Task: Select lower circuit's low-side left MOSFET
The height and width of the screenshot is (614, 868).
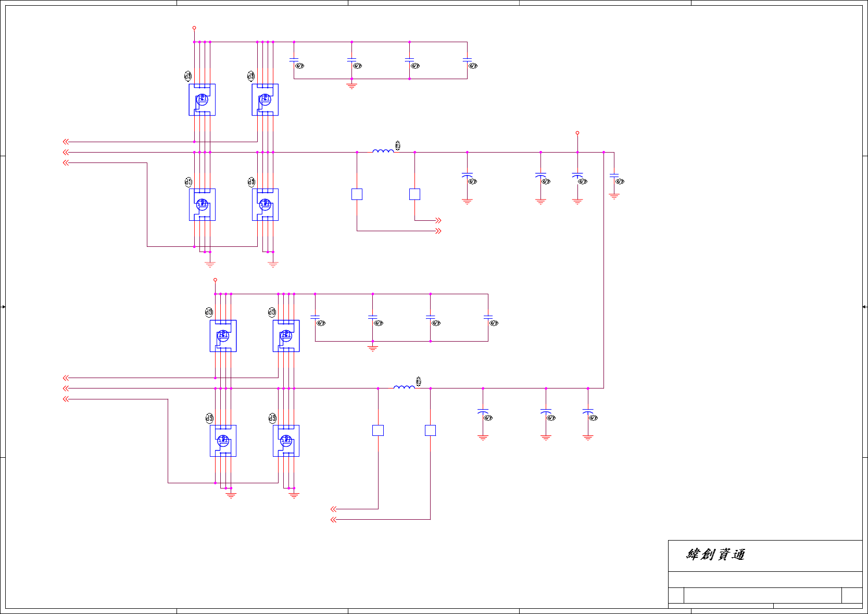Action: [223, 441]
